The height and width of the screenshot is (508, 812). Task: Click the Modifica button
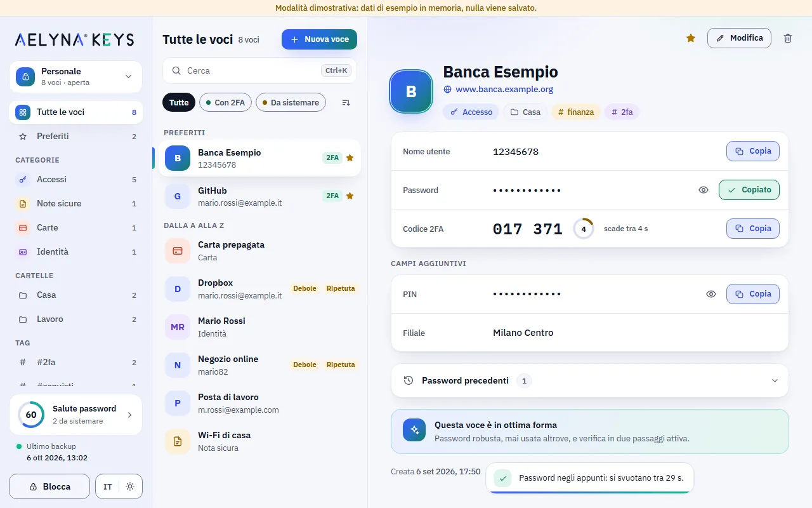tap(739, 38)
